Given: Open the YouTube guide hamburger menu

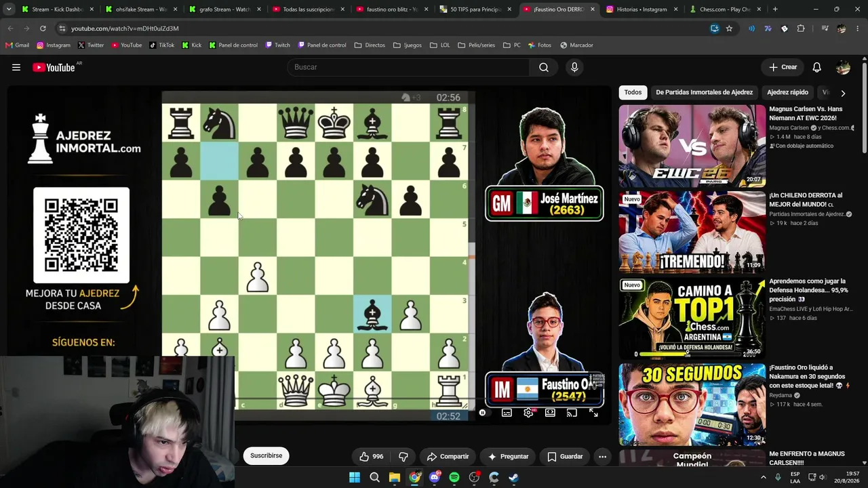Looking at the screenshot, I should pyautogui.click(x=16, y=67).
